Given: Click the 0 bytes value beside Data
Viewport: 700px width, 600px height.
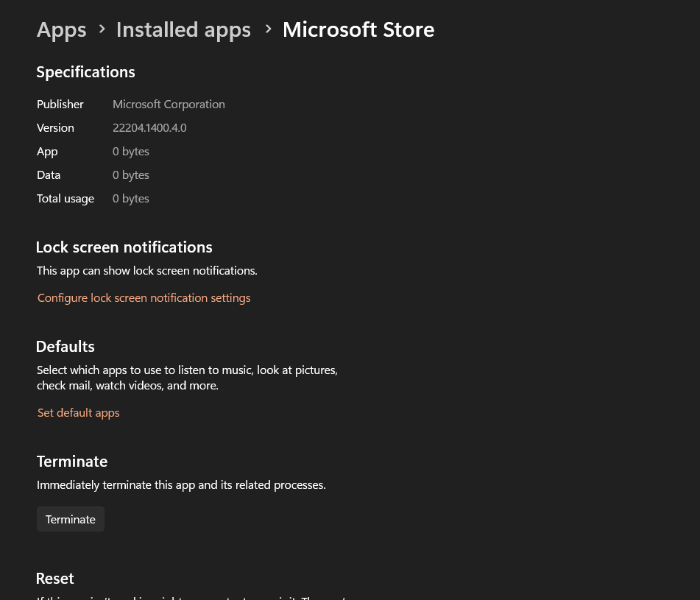Looking at the screenshot, I should [x=131, y=174].
